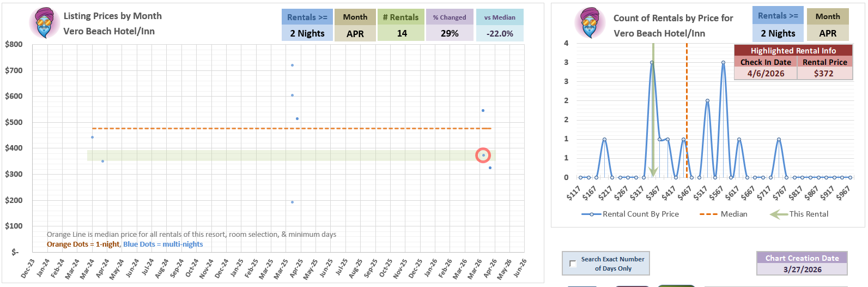Click the genie logo beside Count of Rentals title

pos(590,23)
